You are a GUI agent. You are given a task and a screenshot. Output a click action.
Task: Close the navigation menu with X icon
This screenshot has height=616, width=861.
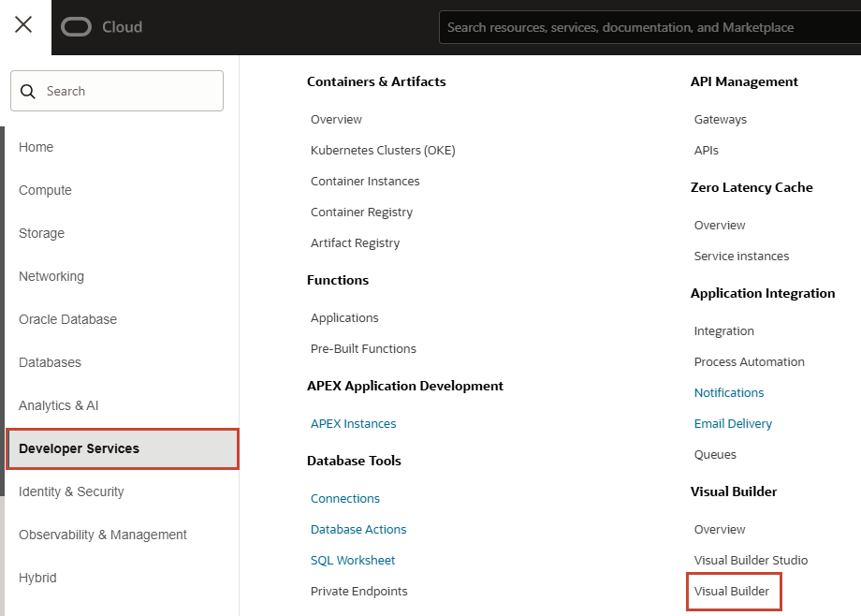click(23, 25)
